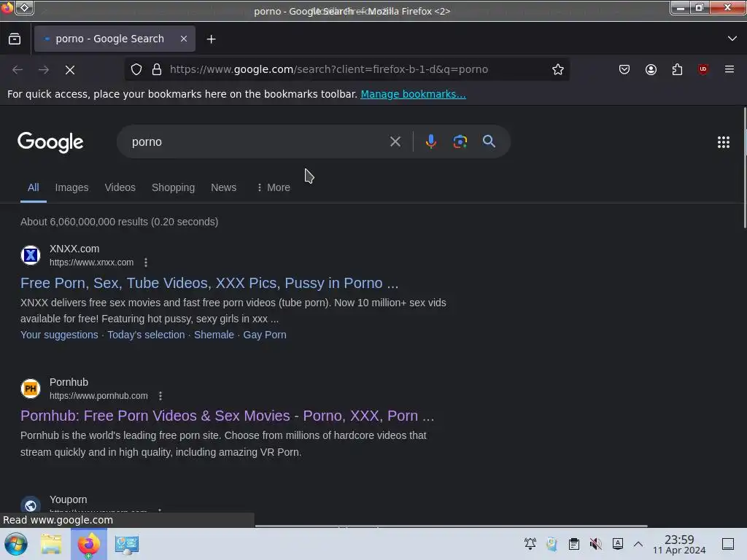Screen dimensions: 747x560
Task: Switch to the Shopping tab
Action: 174,187
